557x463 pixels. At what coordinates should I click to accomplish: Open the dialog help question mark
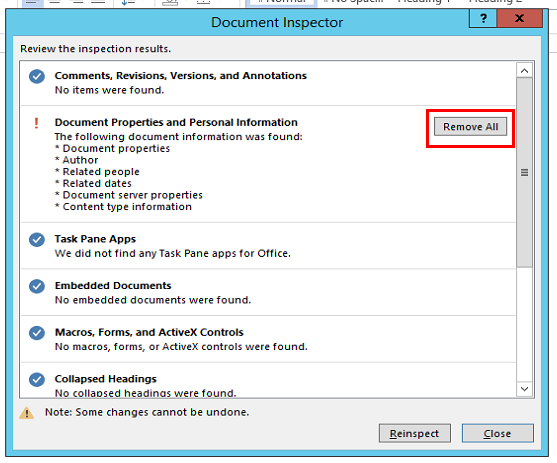click(x=483, y=18)
